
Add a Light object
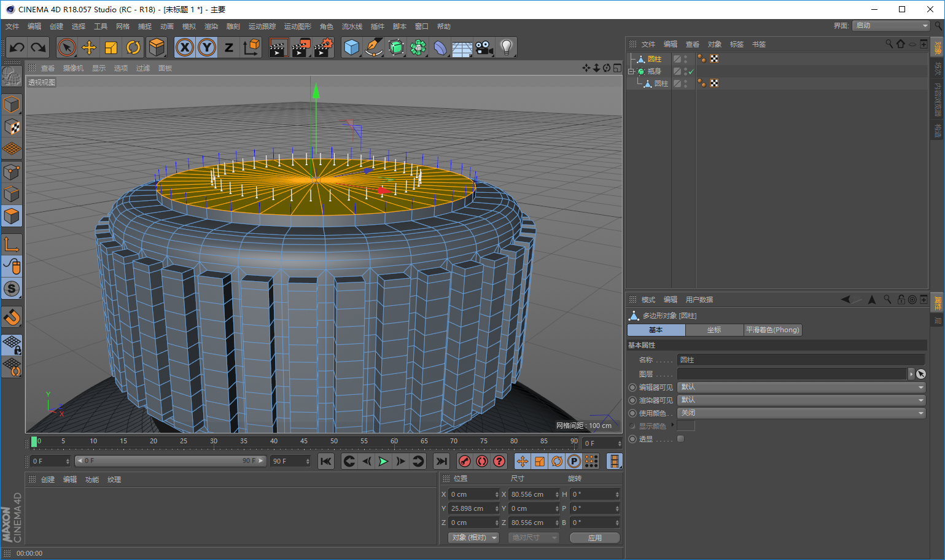[507, 47]
